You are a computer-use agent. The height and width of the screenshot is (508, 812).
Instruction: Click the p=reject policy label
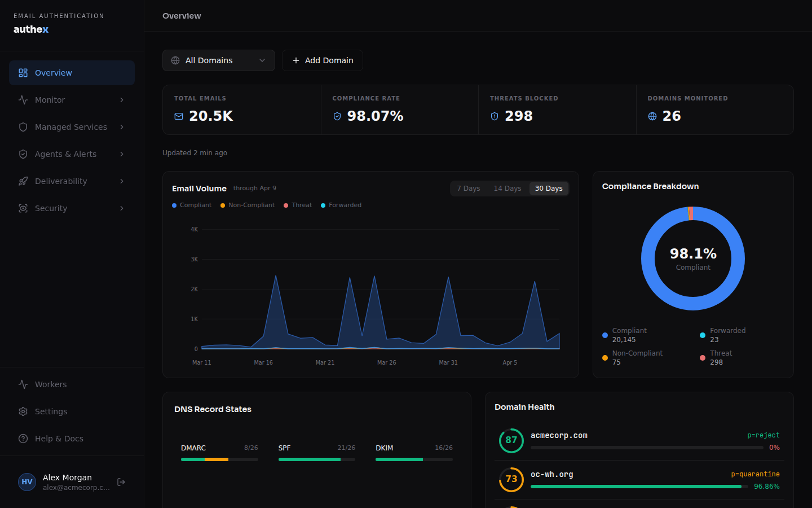tap(764, 435)
